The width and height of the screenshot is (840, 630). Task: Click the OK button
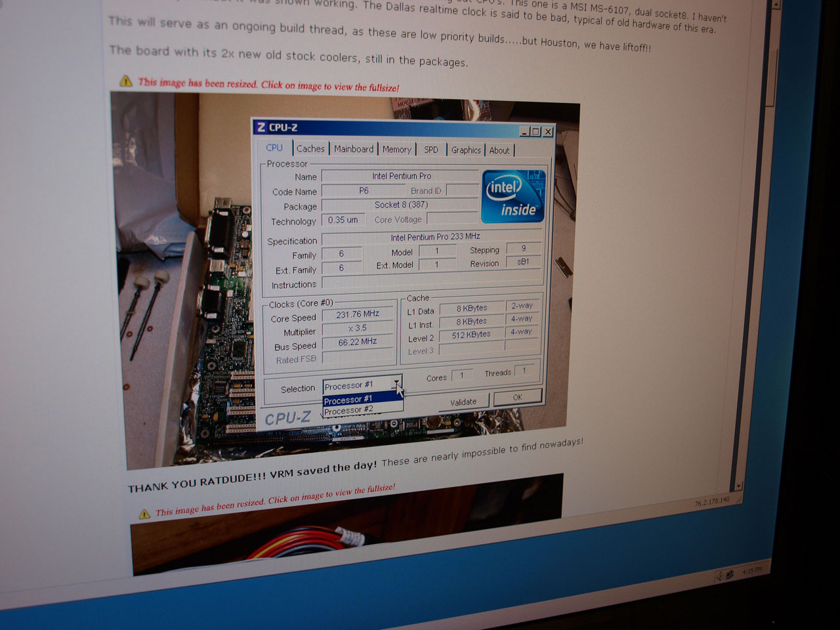(518, 397)
